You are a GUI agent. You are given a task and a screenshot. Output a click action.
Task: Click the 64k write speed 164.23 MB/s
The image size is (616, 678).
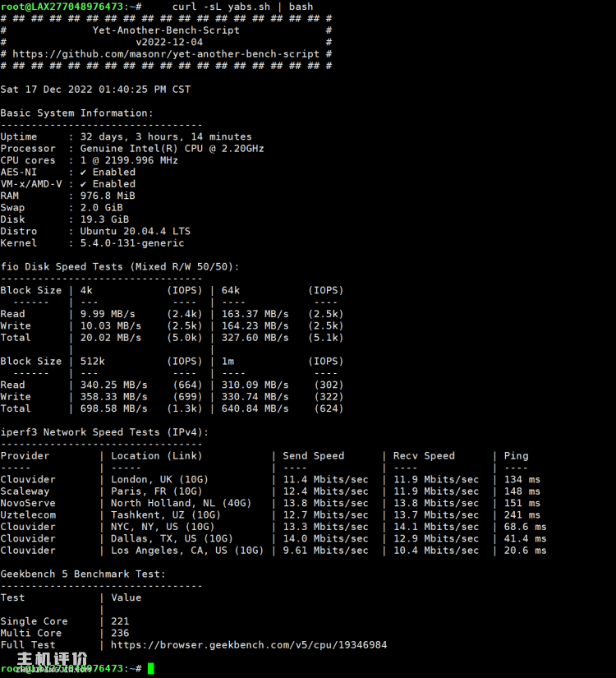[x=255, y=326]
